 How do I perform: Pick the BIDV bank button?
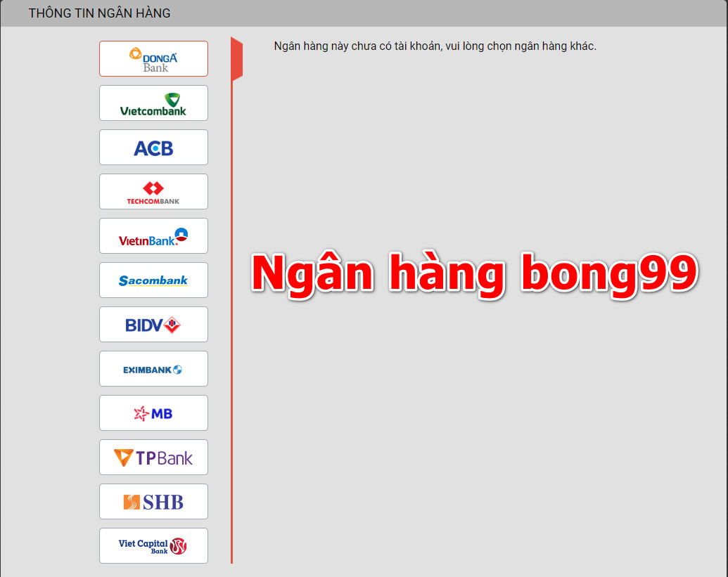coord(153,324)
